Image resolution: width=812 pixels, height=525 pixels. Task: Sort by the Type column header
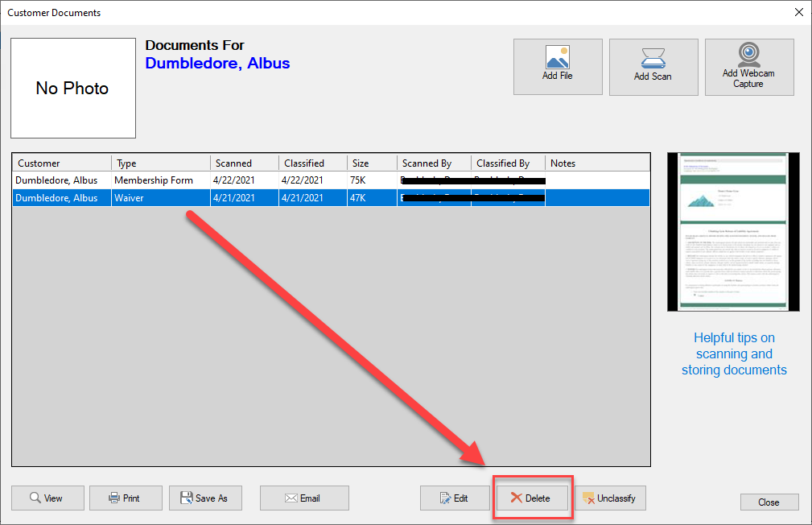click(160, 163)
